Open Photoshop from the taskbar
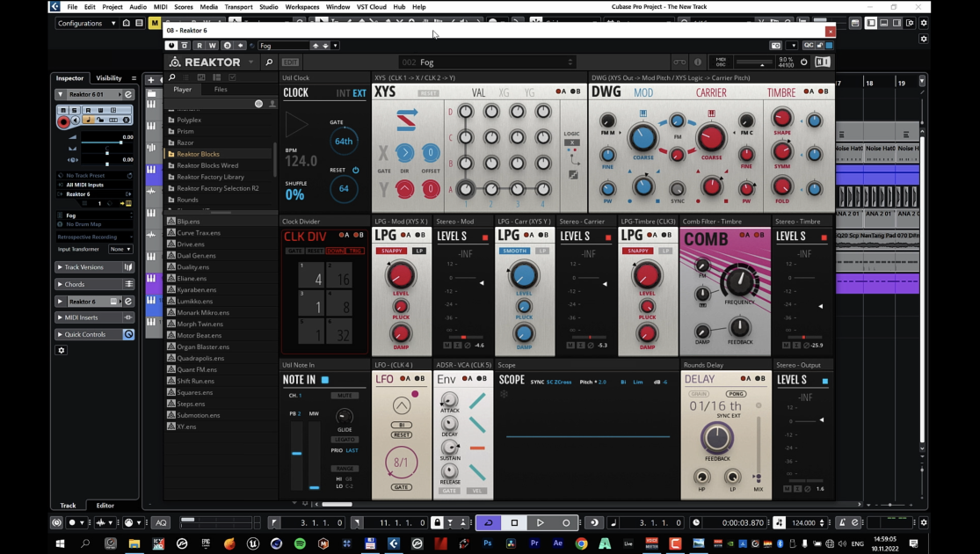 point(488,543)
